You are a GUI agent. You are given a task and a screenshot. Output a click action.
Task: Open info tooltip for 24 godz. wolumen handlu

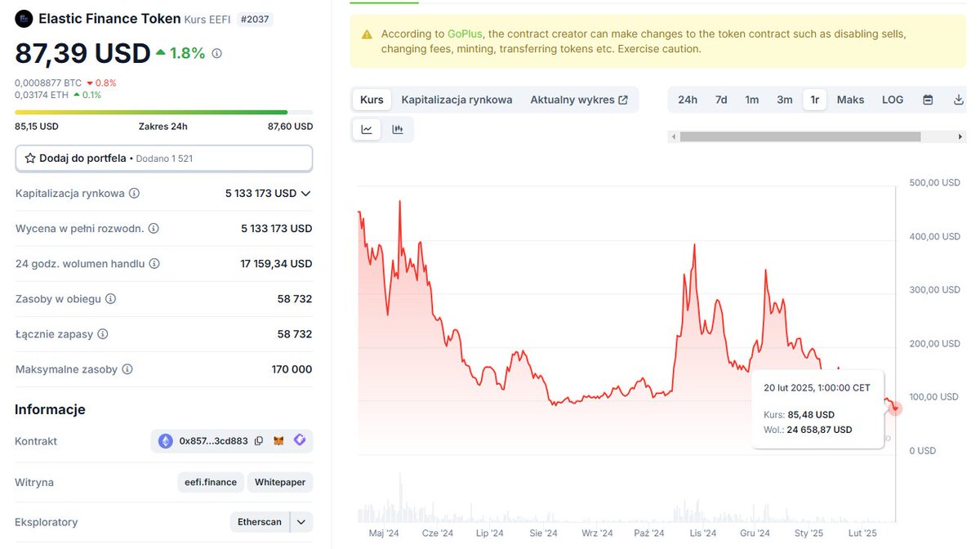(154, 264)
